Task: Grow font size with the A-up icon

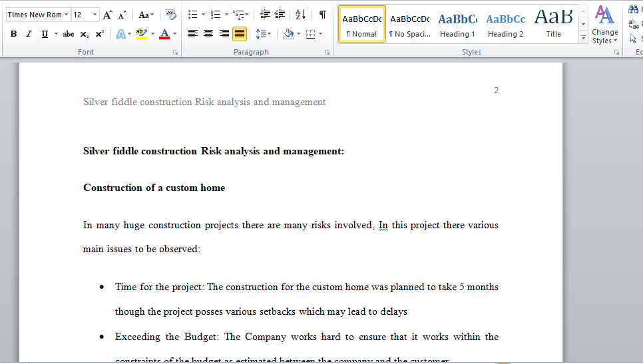Action: click(107, 15)
